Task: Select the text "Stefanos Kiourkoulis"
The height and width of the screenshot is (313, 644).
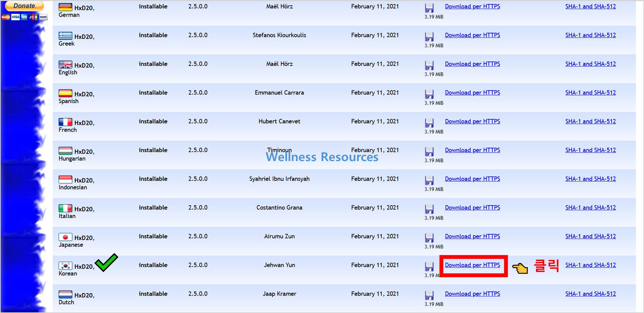Action: (x=279, y=35)
